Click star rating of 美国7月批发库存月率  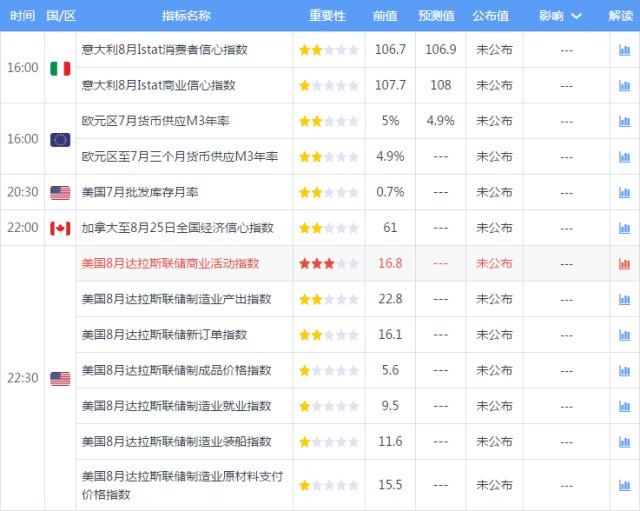tap(329, 192)
